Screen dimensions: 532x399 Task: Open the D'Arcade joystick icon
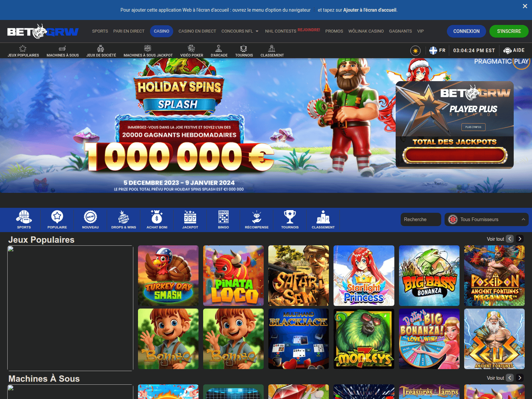[219, 49]
